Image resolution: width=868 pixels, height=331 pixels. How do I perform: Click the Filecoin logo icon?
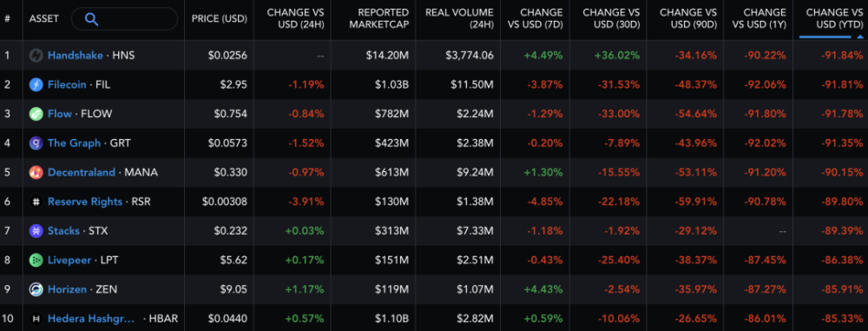[36, 85]
